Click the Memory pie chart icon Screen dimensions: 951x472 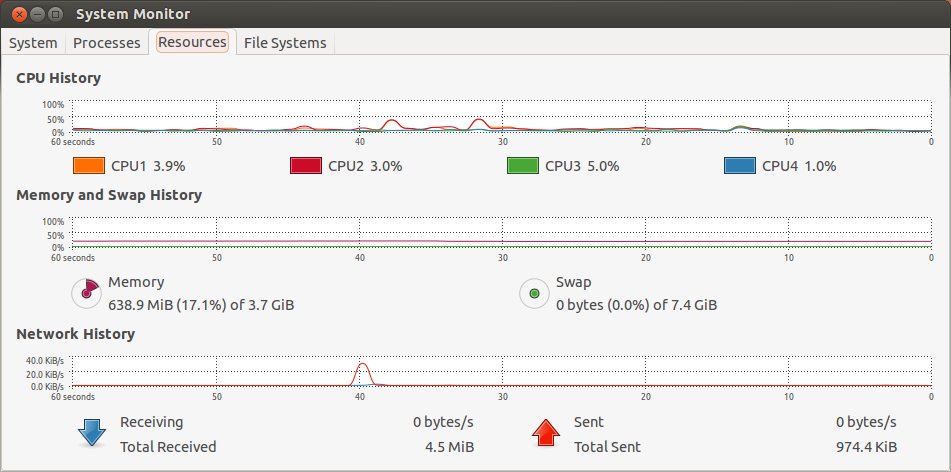click(x=87, y=292)
